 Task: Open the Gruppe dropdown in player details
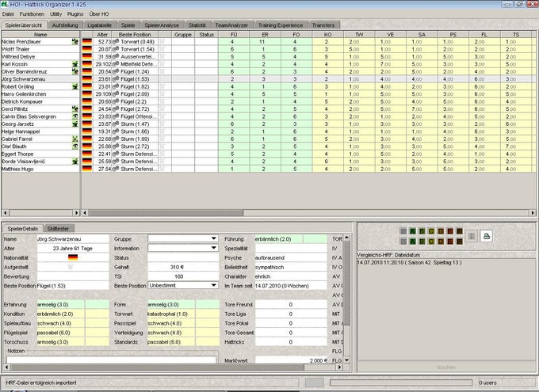[x=183, y=238]
